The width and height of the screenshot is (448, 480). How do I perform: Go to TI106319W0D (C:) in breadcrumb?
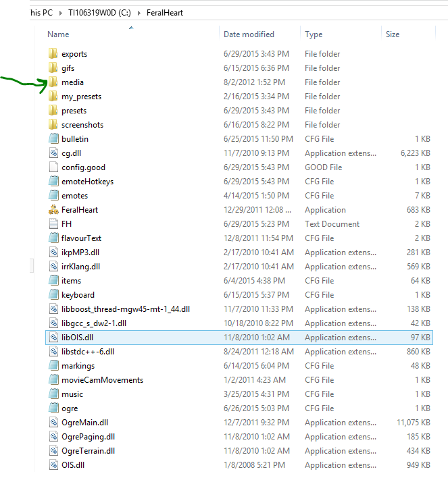[99, 13]
